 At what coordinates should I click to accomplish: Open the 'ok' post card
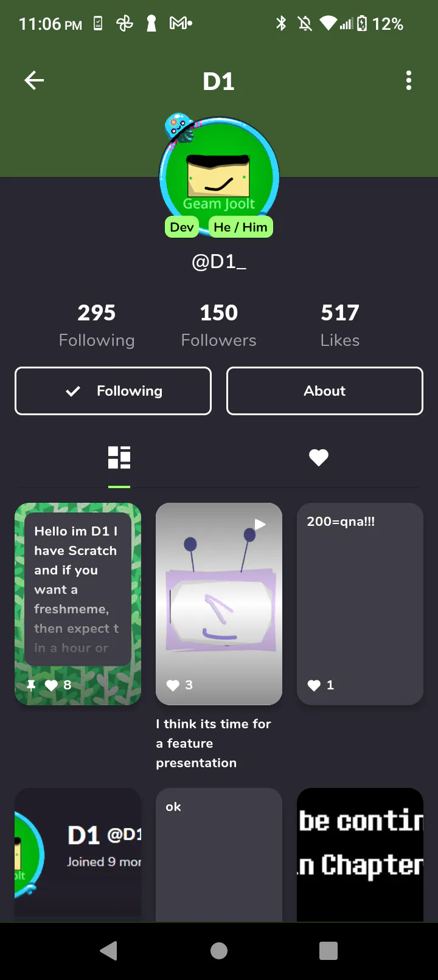[219, 855]
